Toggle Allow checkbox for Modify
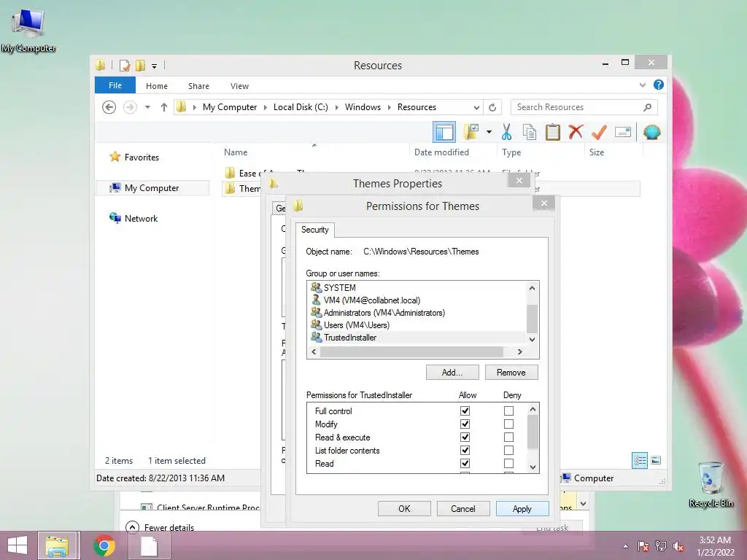Image resolution: width=747 pixels, height=560 pixels. 465,424
